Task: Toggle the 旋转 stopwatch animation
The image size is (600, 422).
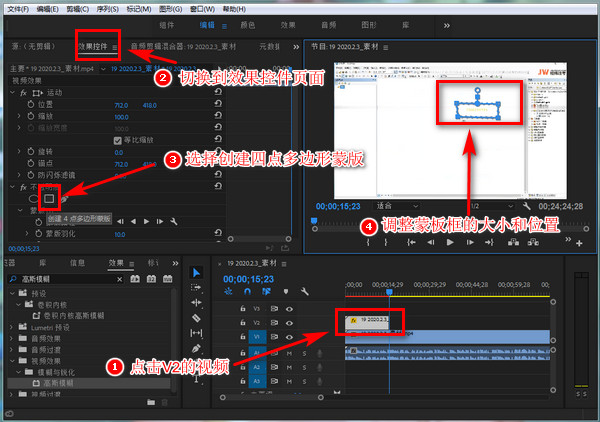Action: point(31,152)
